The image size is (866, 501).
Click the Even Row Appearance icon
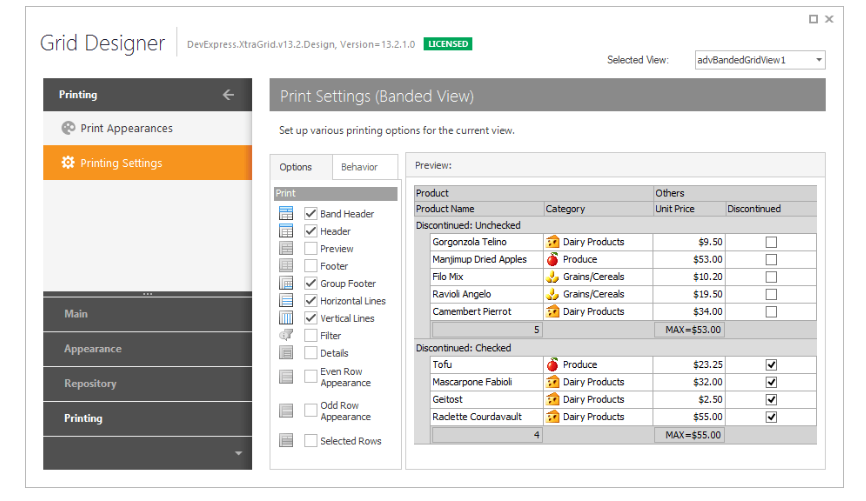[286, 377]
